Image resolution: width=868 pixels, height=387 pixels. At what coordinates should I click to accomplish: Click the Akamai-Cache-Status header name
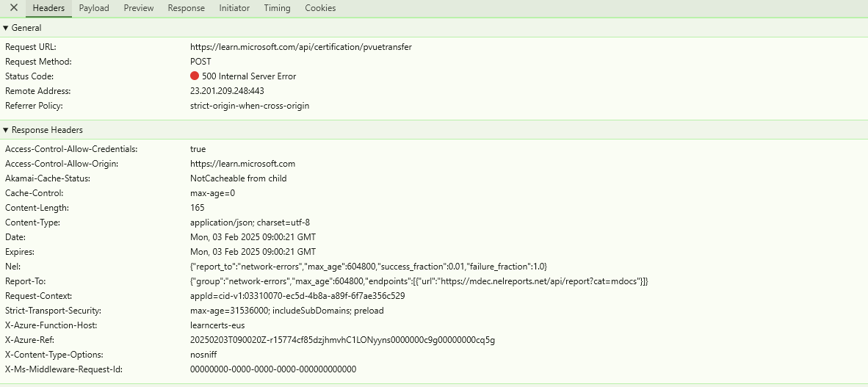(48, 178)
